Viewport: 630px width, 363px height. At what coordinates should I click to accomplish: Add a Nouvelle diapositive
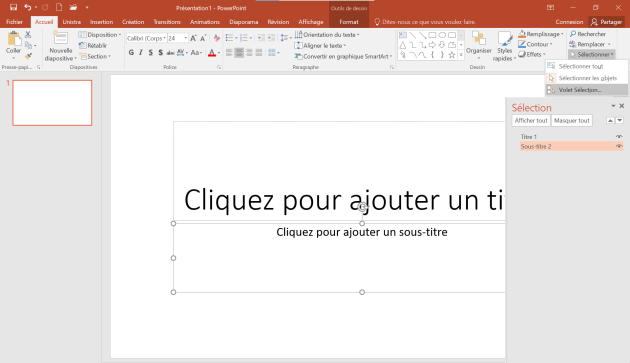coord(61,46)
